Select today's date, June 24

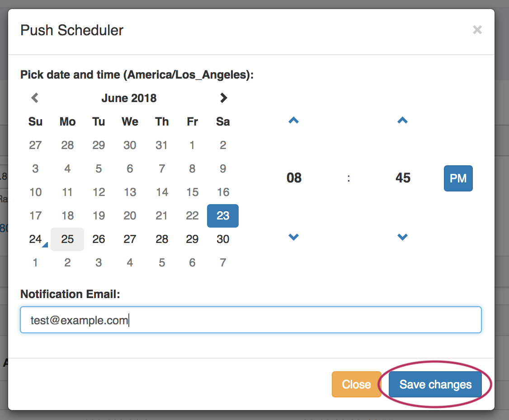click(x=35, y=239)
